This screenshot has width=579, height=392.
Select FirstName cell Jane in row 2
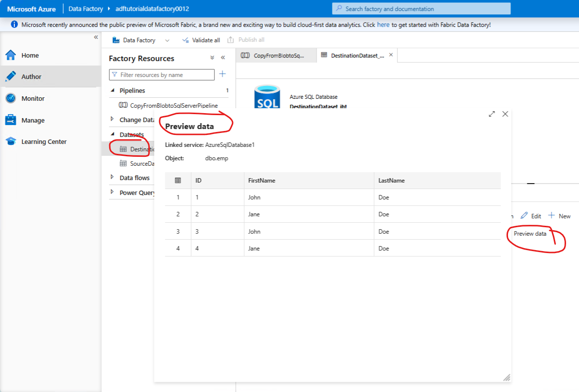click(x=309, y=214)
